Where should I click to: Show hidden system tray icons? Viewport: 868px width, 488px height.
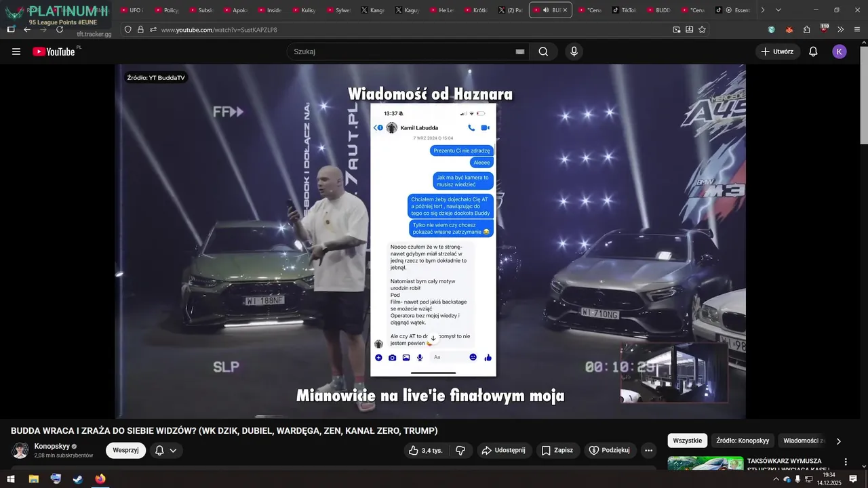(776, 479)
